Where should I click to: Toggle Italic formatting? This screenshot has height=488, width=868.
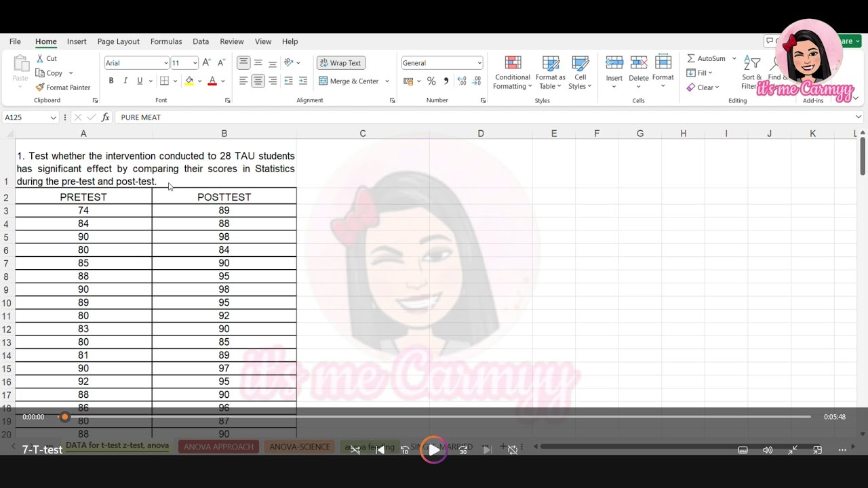coord(125,81)
